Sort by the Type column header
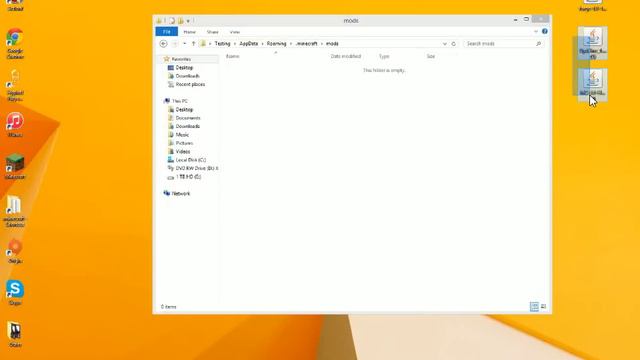The image size is (640, 360). [x=384, y=56]
